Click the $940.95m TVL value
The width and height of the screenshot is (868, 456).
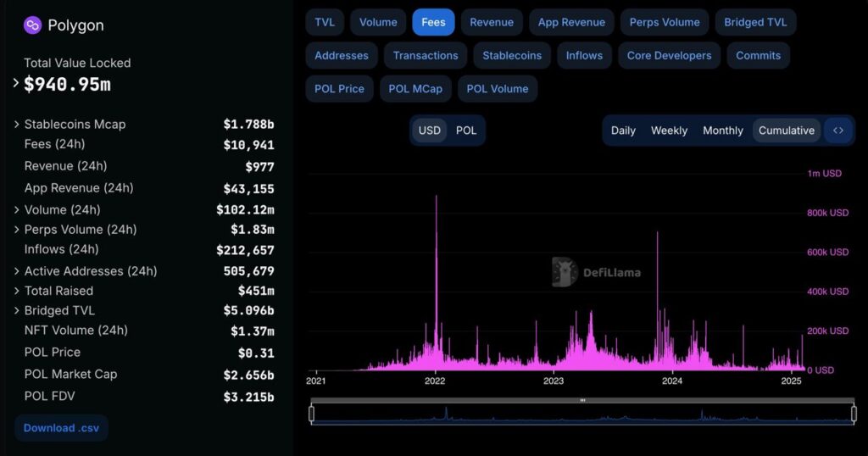67,84
